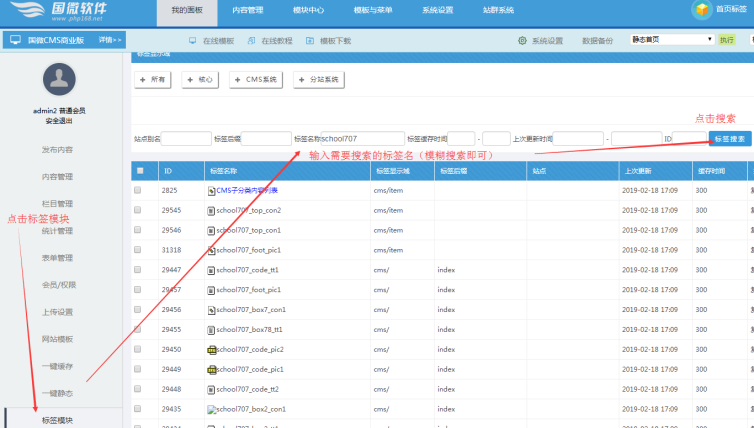Click the 模板下载 icon in toolbar
Viewport: 754px width, 428px height.
310,41
